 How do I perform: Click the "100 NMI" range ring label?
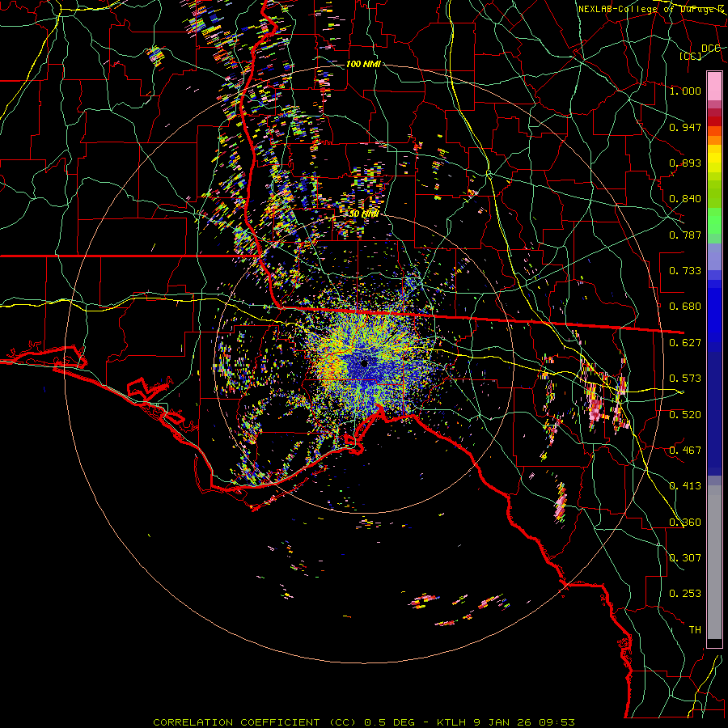click(363, 64)
